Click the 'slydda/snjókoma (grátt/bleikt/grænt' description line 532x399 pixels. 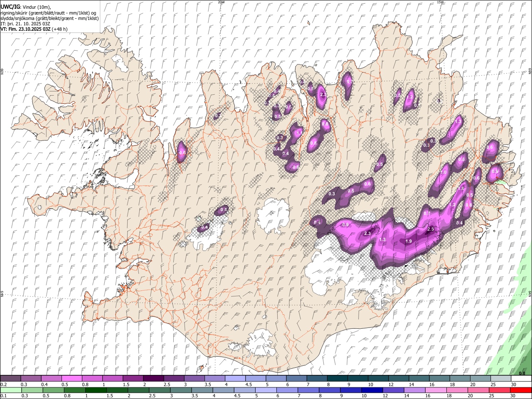49,18
